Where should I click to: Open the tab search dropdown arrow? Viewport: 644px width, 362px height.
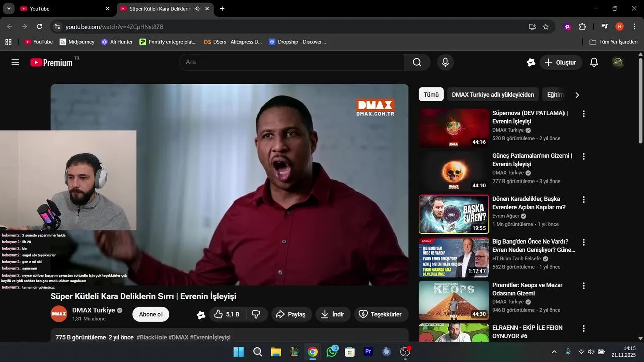[8, 9]
